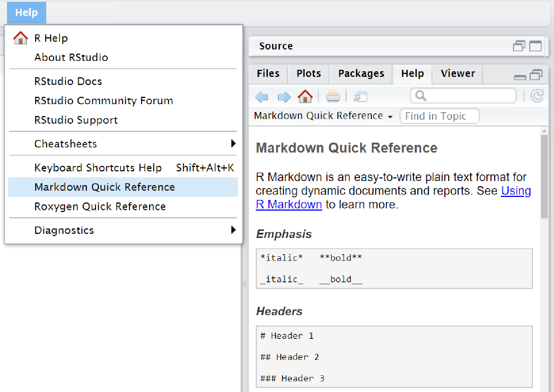Click the Find in Topic field
Screen dimensions: 554x392
tap(439, 116)
